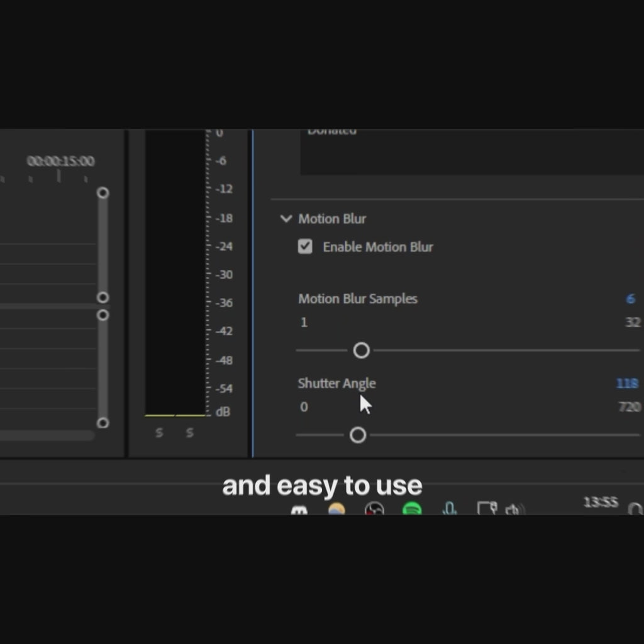Click the Motion Blur Samples value 6
This screenshot has width=644, height=644.
pyautogui.click(x=630, y=299)
